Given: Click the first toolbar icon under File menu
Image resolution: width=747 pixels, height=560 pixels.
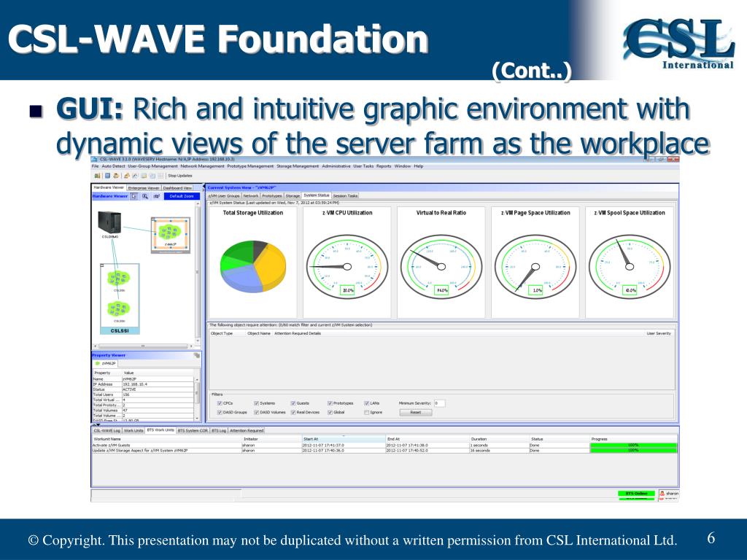Looking at the screenshot, I should tap(97, 176).
